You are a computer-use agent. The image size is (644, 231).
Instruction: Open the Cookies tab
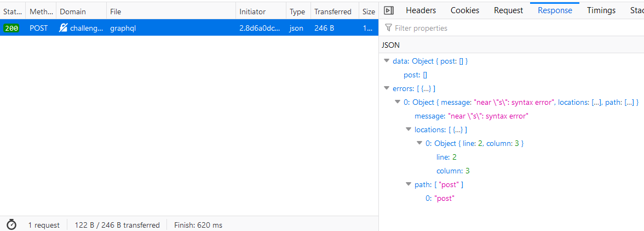(464, 10)
